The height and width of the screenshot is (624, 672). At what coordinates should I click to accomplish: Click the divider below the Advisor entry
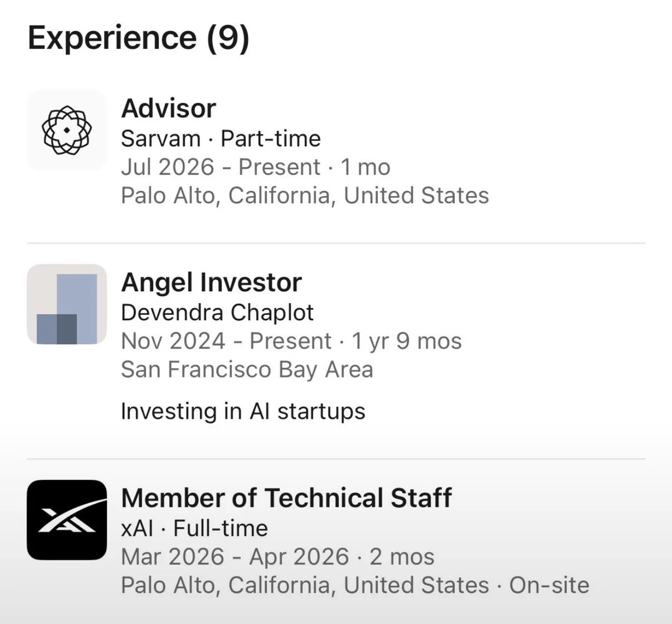pos(336,243)
